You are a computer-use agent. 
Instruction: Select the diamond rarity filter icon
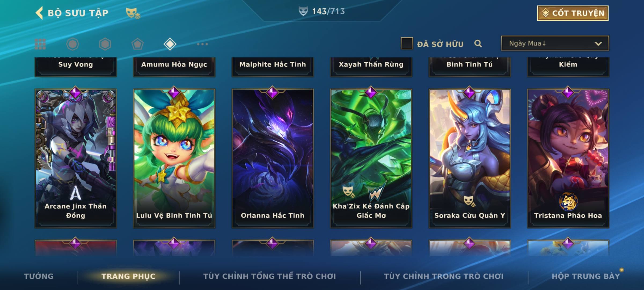pos(170,44)
